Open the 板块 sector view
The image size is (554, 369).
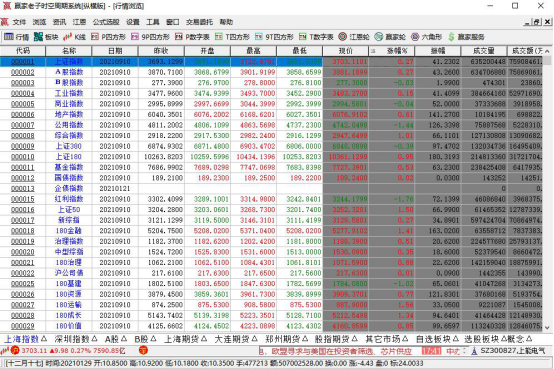click(46, 37)
